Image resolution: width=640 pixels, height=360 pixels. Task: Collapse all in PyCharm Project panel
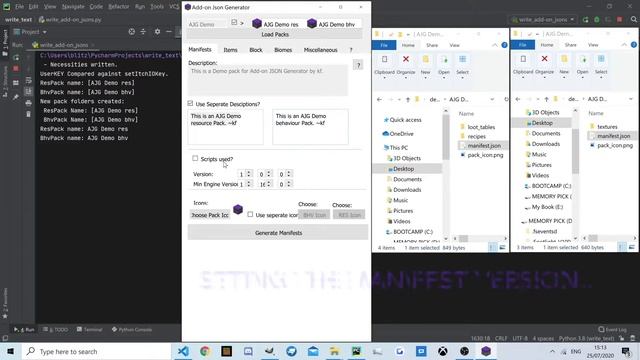pyautogui.click(x=143, y=31)
